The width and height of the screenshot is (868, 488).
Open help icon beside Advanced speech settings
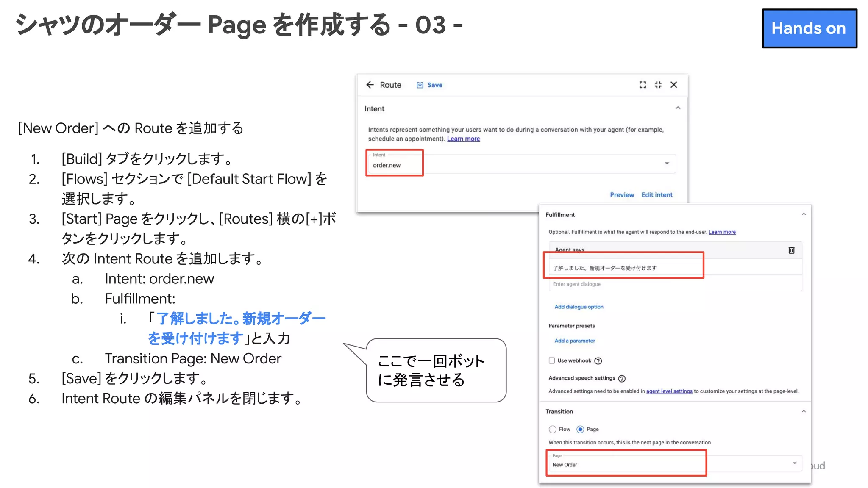tap(622, 379)
